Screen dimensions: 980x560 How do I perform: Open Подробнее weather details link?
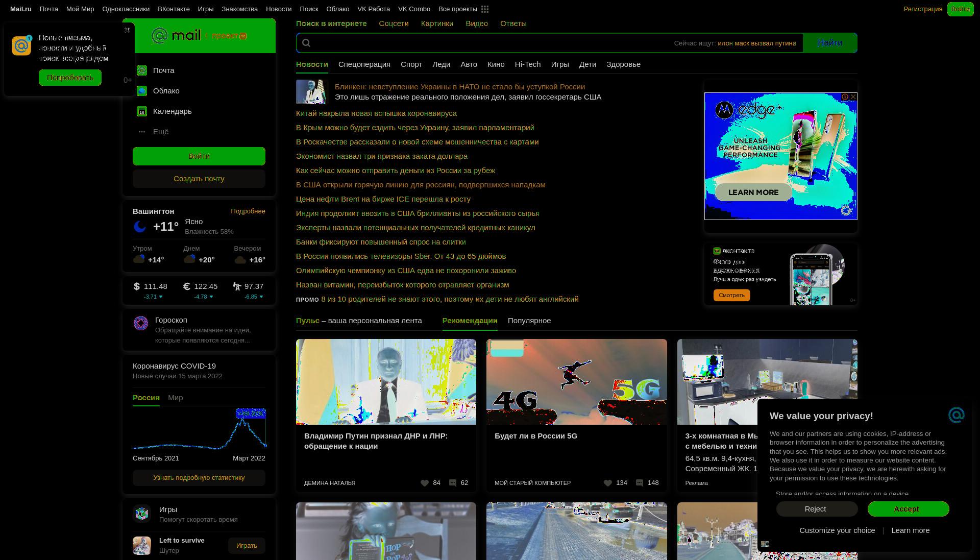pos(248,211)
